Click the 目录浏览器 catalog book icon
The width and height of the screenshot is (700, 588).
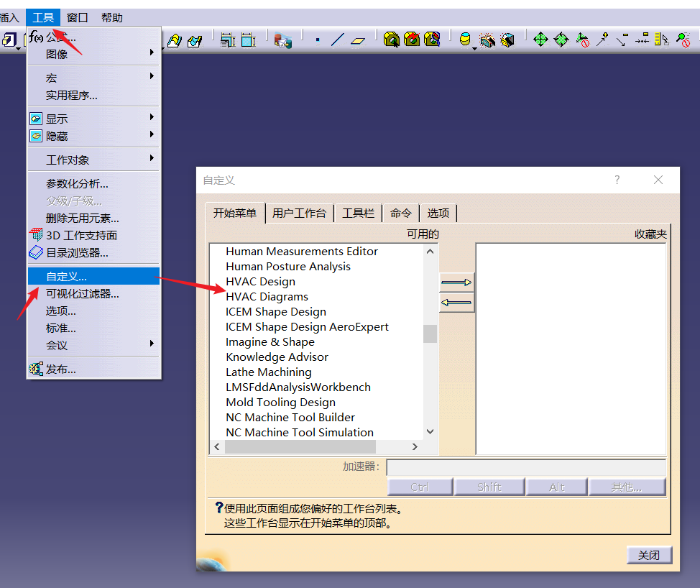[36, 252]
